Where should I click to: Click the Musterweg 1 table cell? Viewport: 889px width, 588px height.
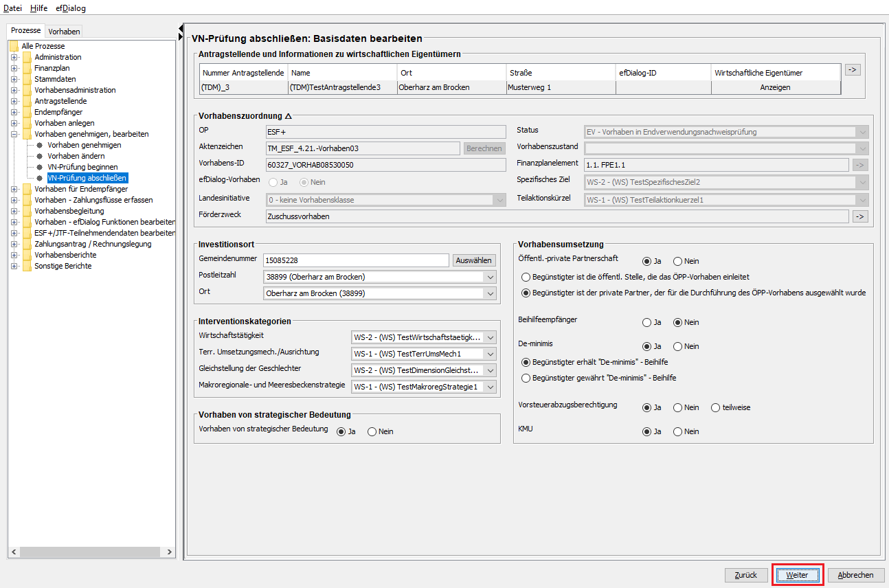(x=561, y=87)
